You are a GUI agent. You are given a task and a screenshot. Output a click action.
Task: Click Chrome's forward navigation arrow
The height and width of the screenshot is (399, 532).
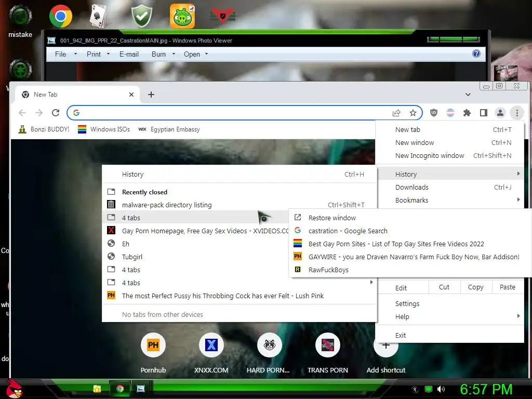point(39,113)
